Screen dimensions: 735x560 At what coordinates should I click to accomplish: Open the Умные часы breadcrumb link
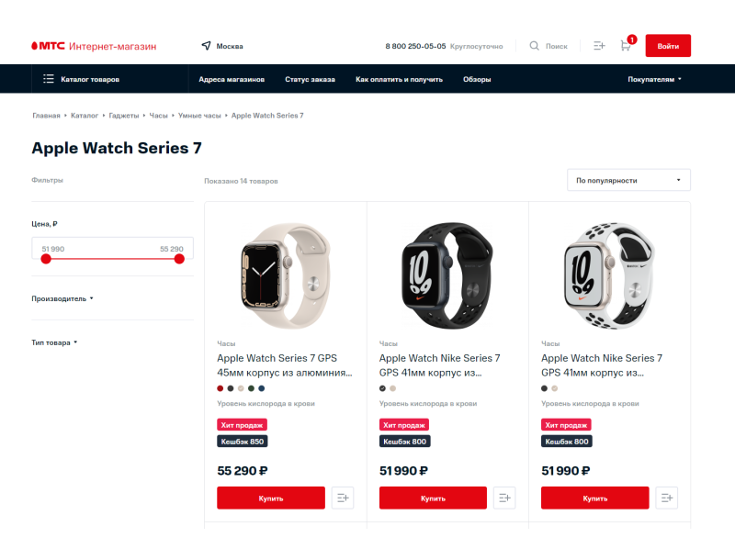click(199, 115)
